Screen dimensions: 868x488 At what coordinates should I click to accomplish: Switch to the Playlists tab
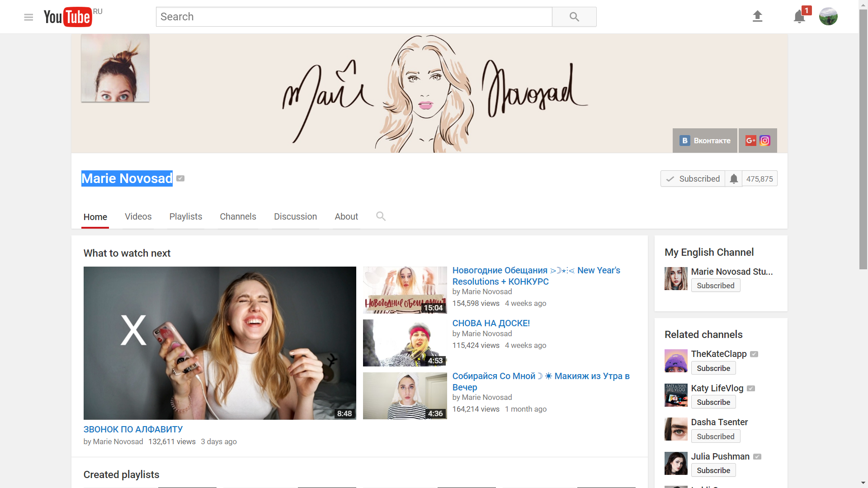pos(186,216)
